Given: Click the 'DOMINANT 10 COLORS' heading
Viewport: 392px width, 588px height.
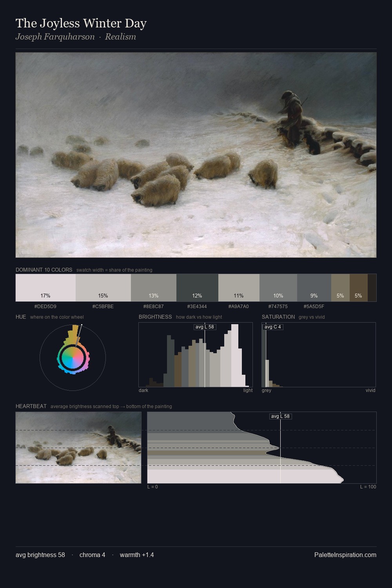Looking at the screenshot, I should pos(44,270).
